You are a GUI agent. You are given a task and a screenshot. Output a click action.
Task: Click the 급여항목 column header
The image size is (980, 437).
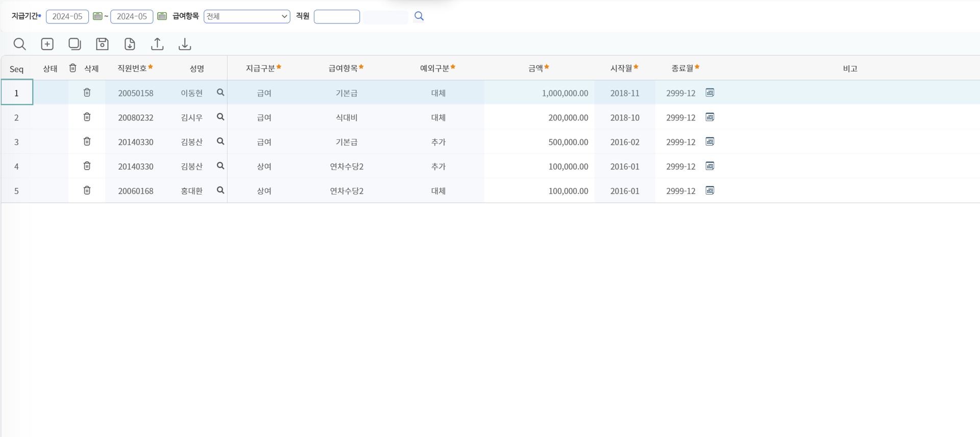pyautogui.click(x=346, y=68)
